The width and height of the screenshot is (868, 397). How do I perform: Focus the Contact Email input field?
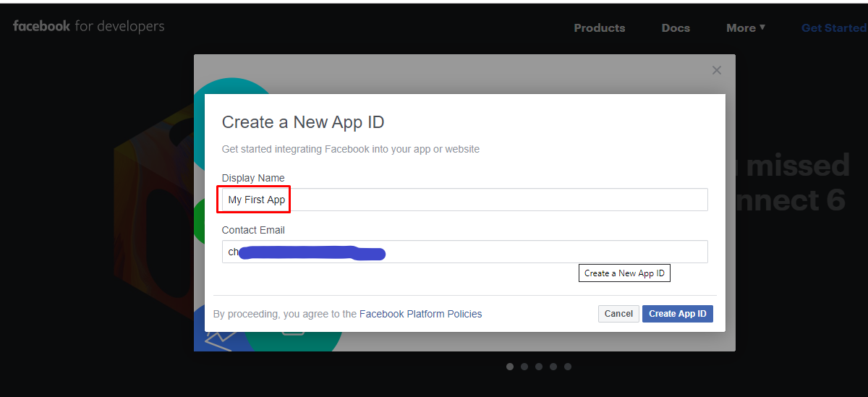click(465, 252)
